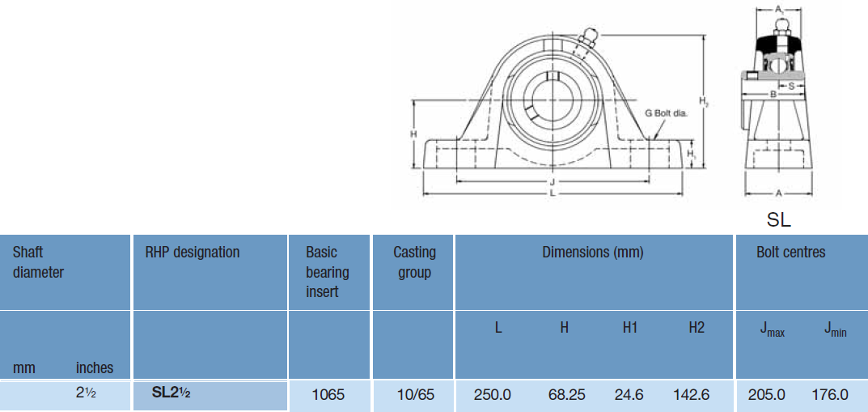Select the 205.0 Jmax value
Image resolution: width=868 pixels, height=412 pixels.
[767, 395]
